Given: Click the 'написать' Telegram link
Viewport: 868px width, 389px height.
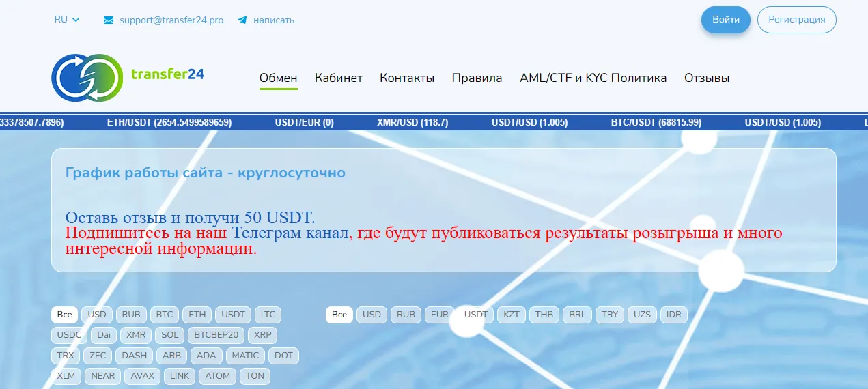Looking at the screenshot, I should tap(274, 20).
